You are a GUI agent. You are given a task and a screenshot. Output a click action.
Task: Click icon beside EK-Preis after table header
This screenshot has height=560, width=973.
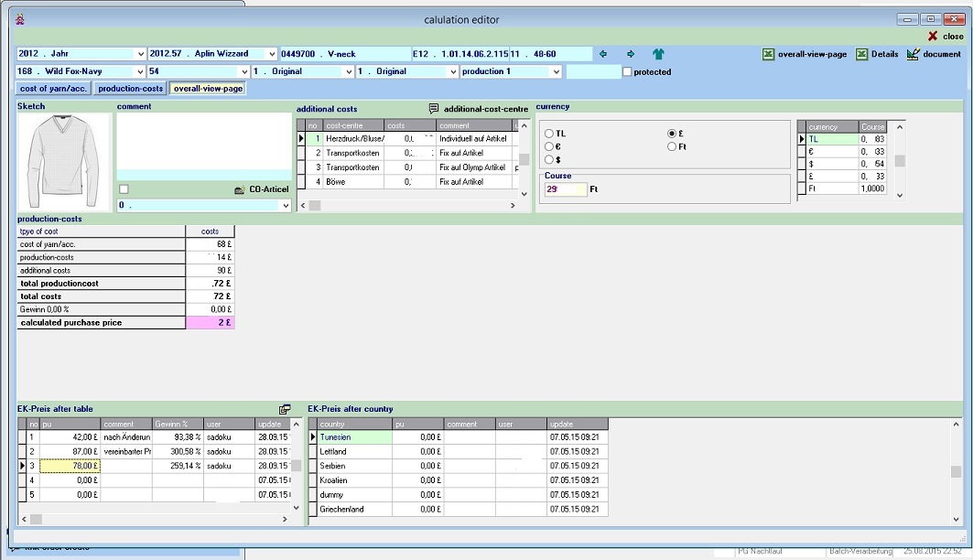click(x=285, y=409)
